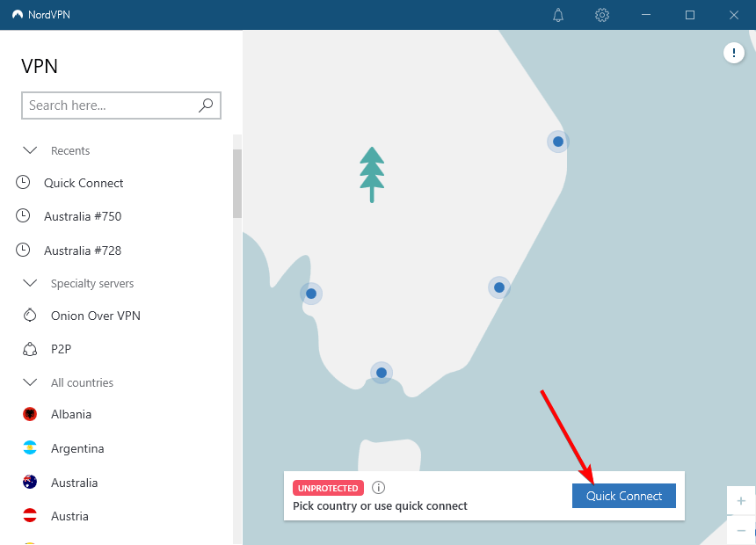Collapse the All countries section
Screen dimensions: 756x545
pyautogui.click(x=30, y=382)
